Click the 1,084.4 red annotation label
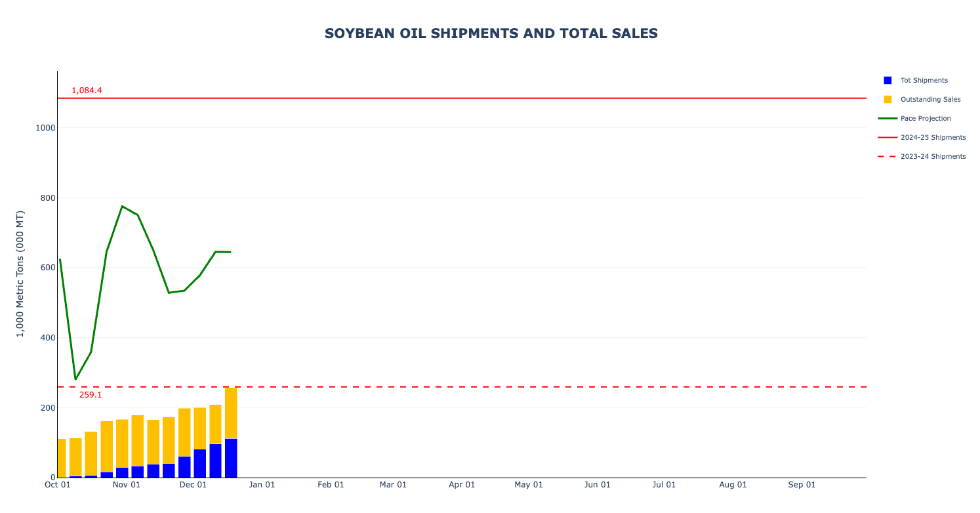980x513 pixels. [x=87, y=91]
